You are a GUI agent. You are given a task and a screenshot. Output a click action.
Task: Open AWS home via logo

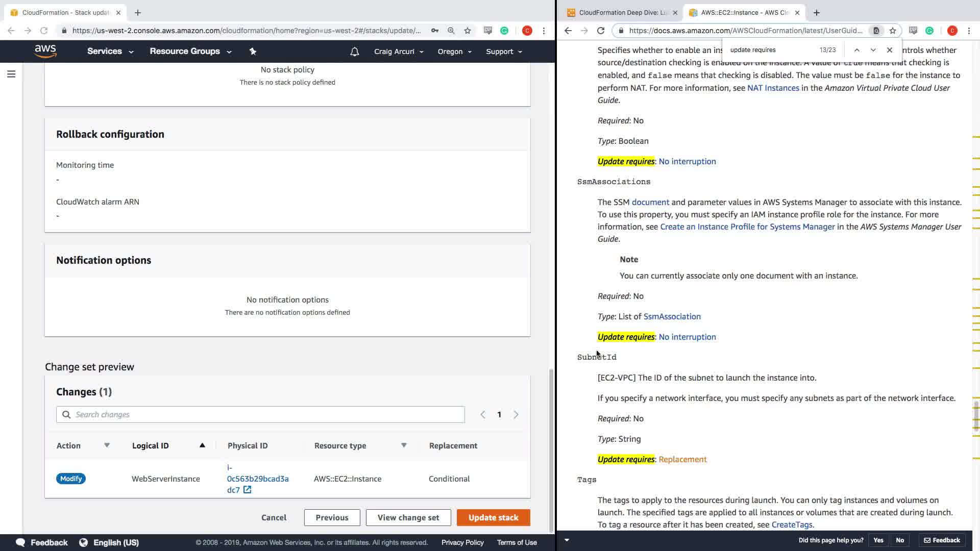(x=45, y=51)
